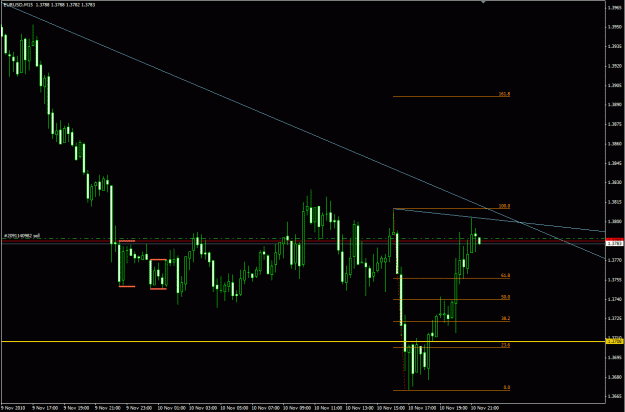The image size is (625, 412).
Task: Click the 10 Nov 09:00 time label
Action: [297, 408]
